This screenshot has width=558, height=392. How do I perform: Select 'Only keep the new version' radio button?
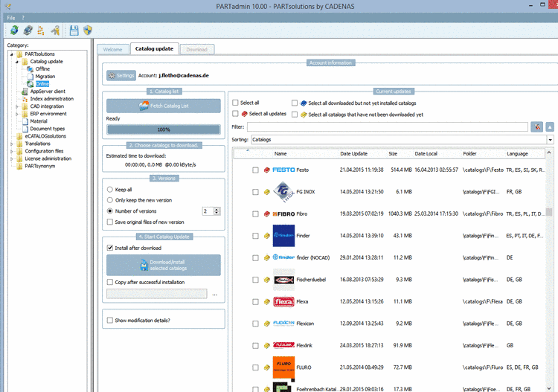click(110, 200)
